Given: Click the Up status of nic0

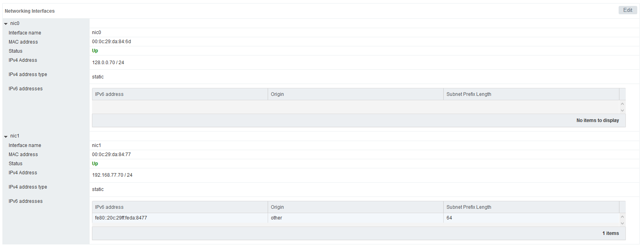Looking at the screenshot, I should coord(95,51).
